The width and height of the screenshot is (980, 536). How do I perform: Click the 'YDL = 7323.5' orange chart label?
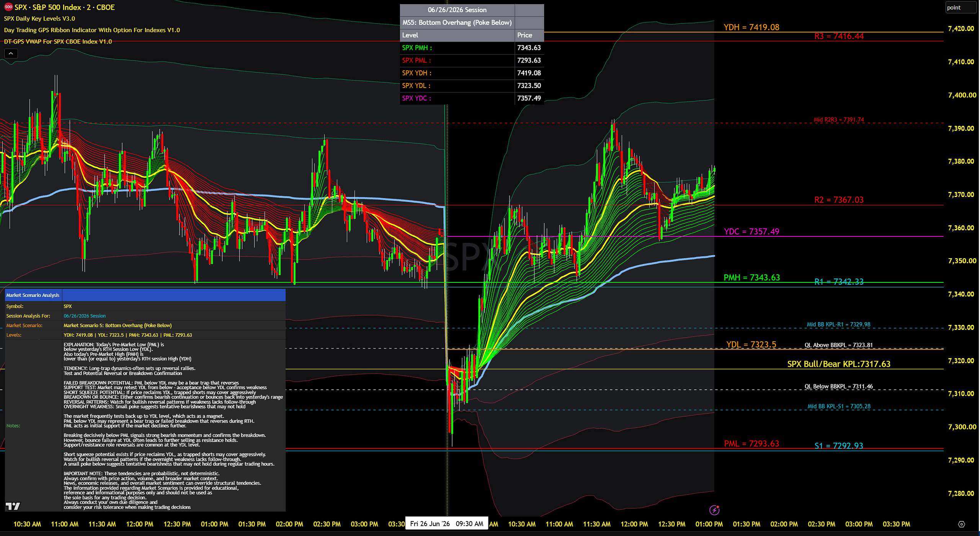tap(751, 345)
